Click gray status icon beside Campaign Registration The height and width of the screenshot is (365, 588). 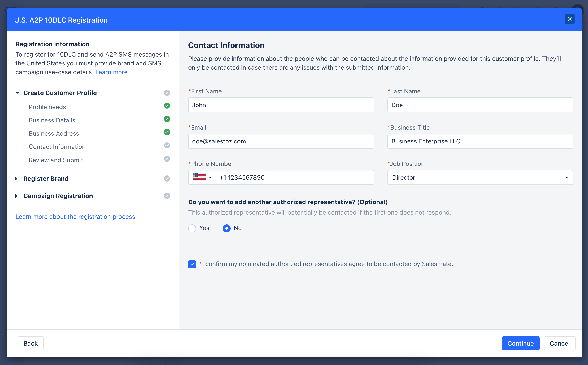coord(167,196)
